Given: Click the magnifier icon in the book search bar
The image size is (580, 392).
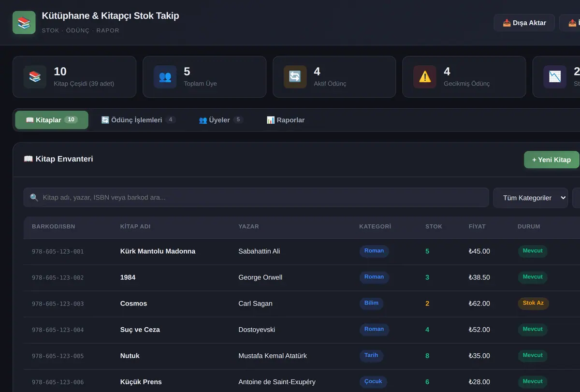Looking at the screenshot, I should pyautogui.click(x=34, y=198).
